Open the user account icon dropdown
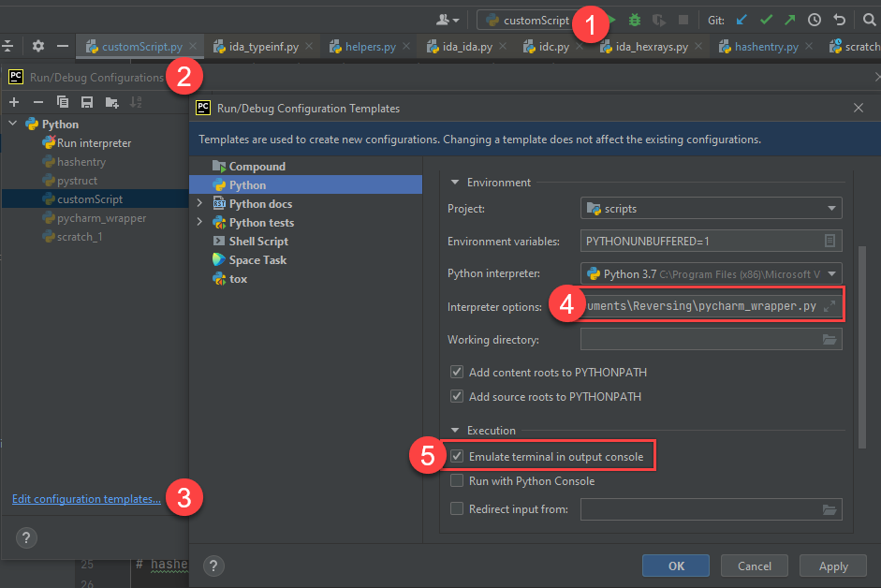This screenshot has width=881, height=588. click(448, 21)
